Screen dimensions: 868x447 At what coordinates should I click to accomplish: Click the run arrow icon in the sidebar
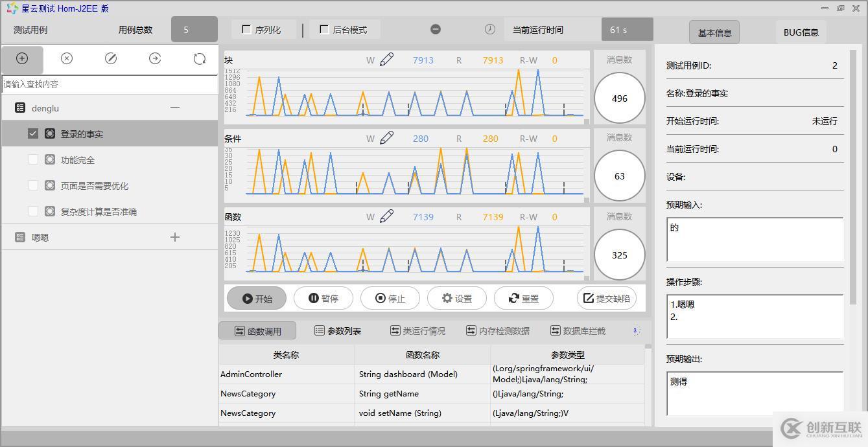154,58
